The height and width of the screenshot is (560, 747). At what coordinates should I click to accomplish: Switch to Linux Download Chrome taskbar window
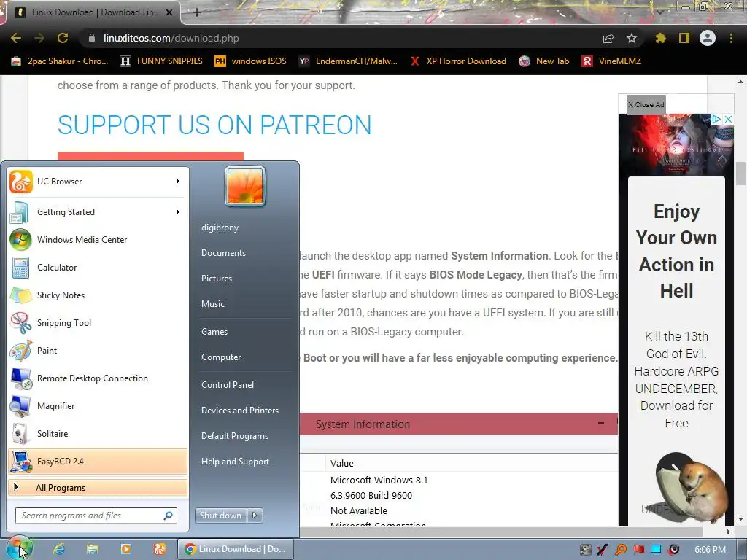click(236, 549)
